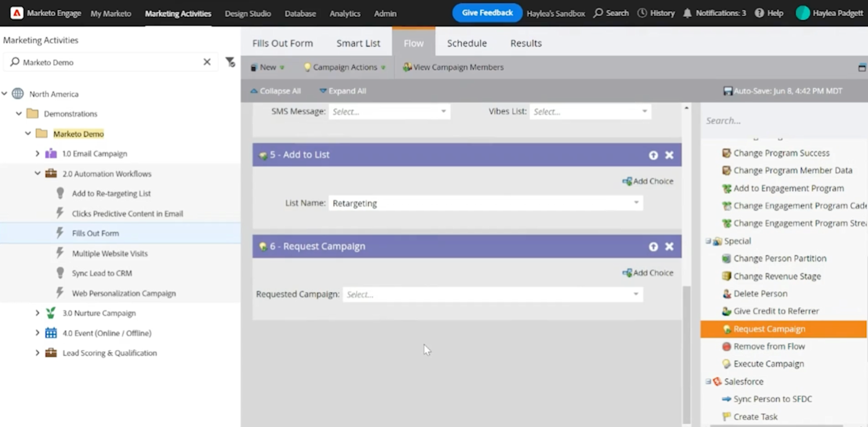The width and height of the screenshot is (868, 427).
Task: Click the flow canvas vertical scrollbar
Action: click(686, 354)
